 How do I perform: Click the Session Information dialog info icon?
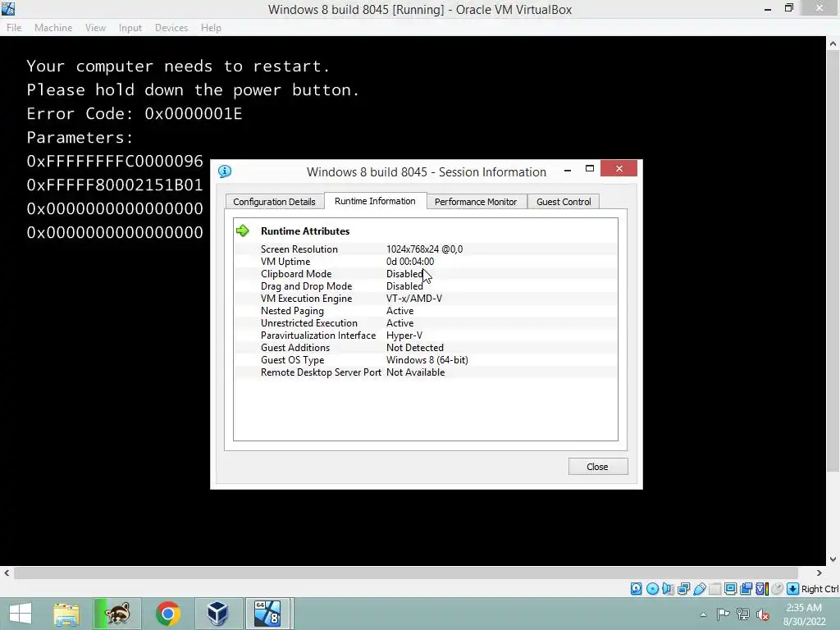click(225, 171)
